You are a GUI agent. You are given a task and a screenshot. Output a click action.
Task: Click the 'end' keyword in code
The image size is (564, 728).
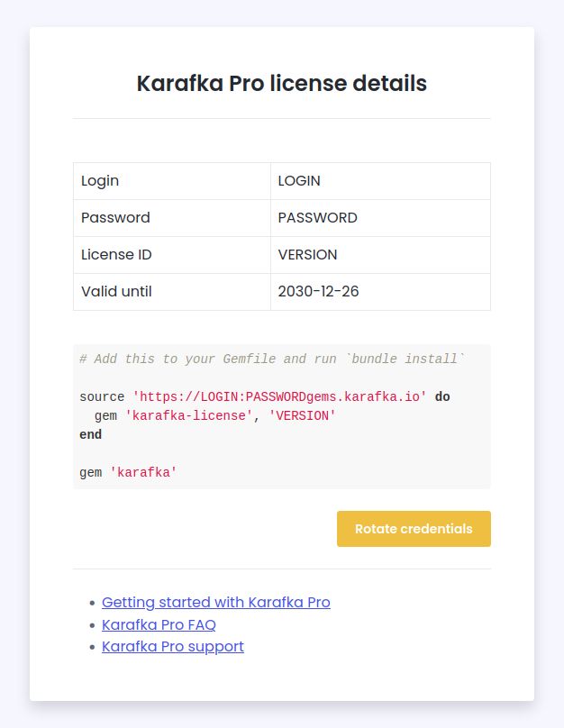90,434
